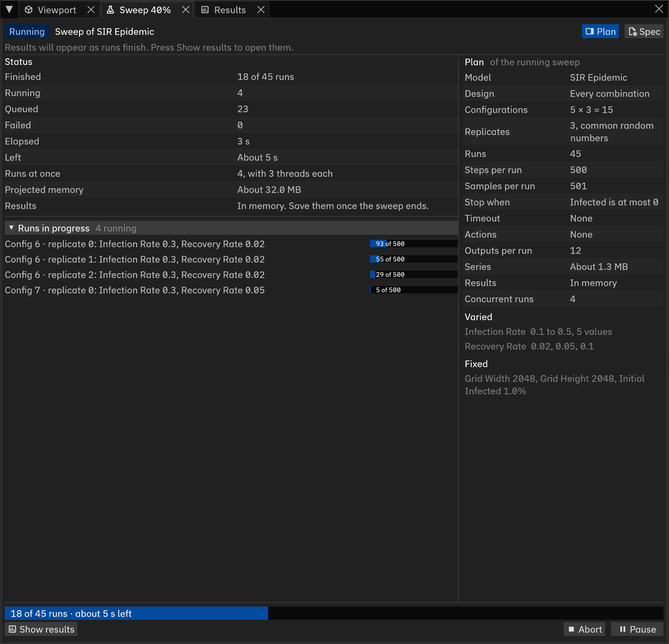Click the Sweep flask icon
This screenshot has height=644, width=669.
click(110, 10)
